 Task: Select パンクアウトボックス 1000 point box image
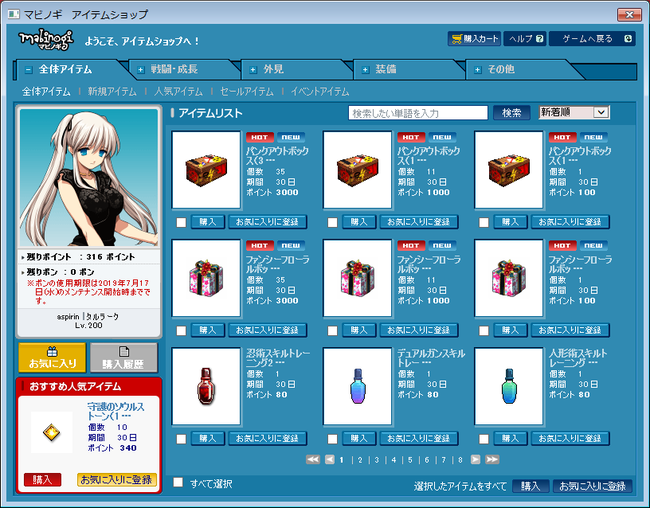[x=358, y=170]
